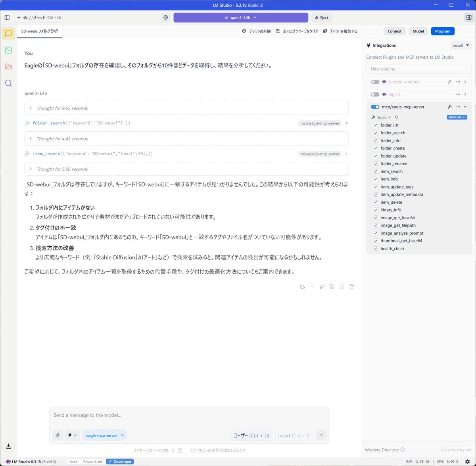Uncheck the item_delete tool

[376, 202]
